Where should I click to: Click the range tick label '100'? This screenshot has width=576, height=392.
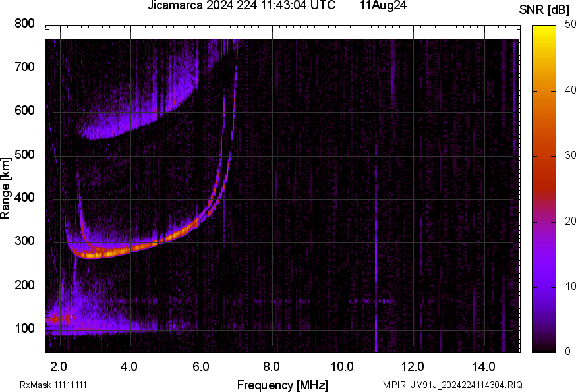coord(24,329)
